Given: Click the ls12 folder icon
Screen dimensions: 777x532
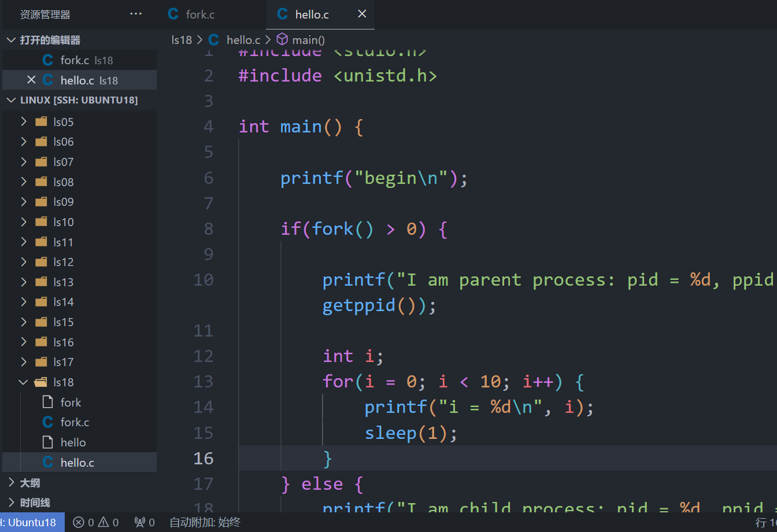Looking at the screenshot, I should [x=41, y=262].
